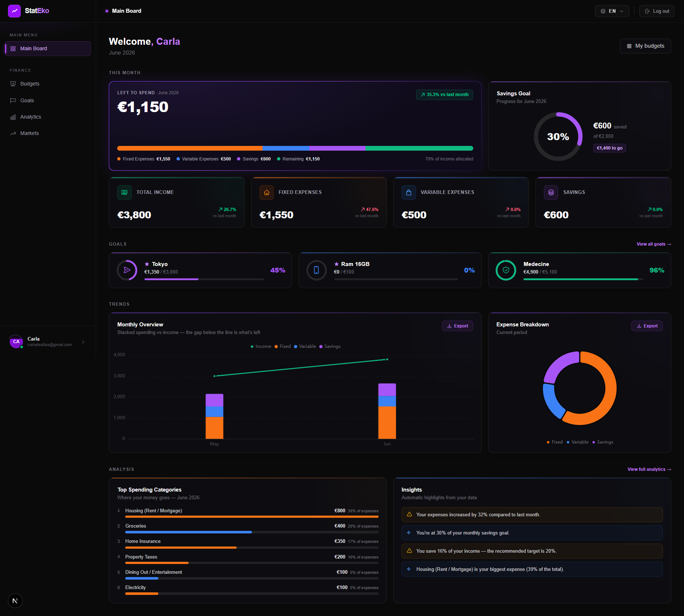Toggle Fixed in breakdown donut legend

[x=555, y=442]
